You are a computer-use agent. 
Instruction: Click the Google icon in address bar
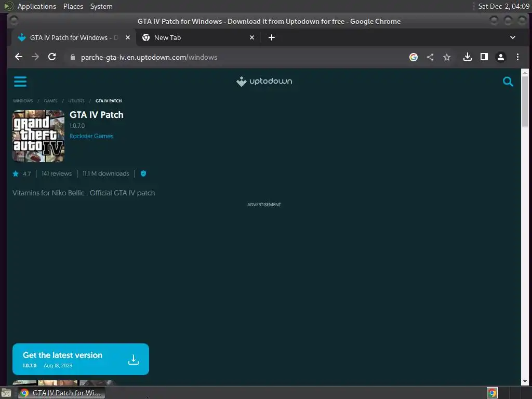(x=413, y=57)
